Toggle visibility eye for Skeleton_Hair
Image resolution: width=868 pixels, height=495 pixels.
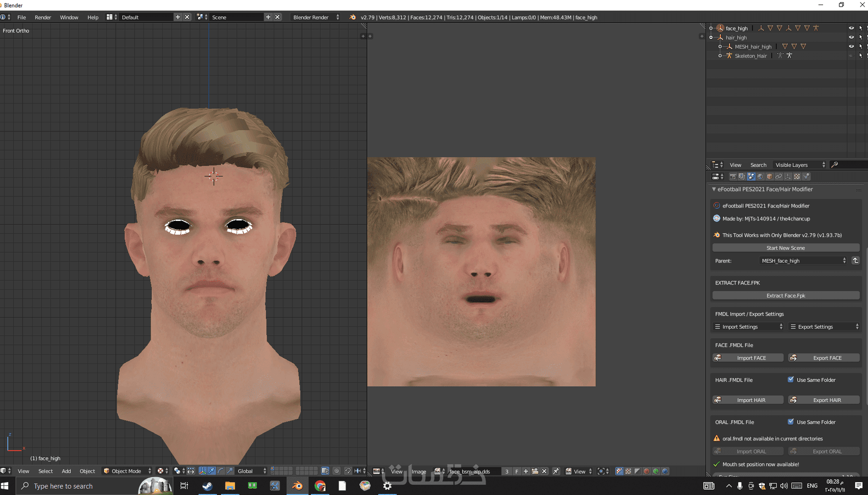(x=851, y=56)
